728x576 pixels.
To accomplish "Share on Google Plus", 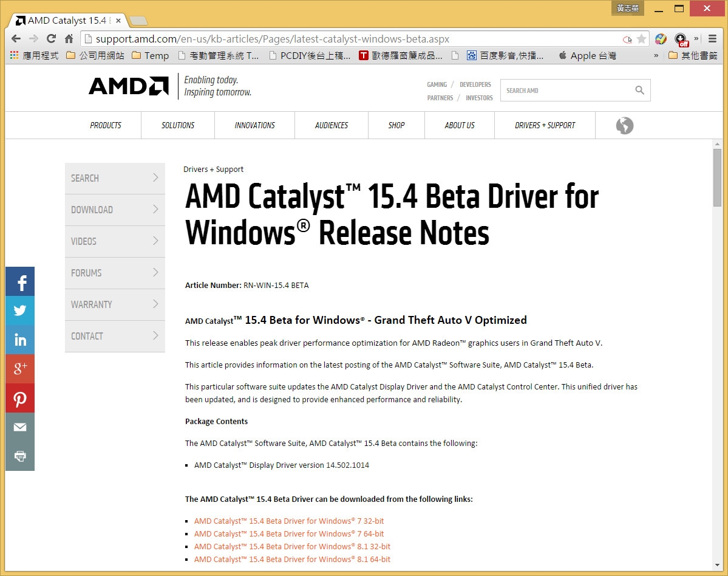I will [20, 369].
